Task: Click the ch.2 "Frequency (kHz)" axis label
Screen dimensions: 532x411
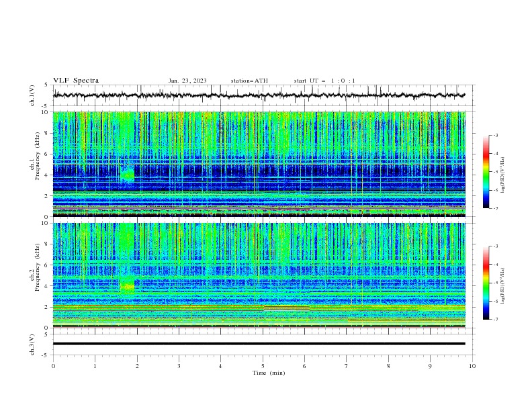Action: click(38, 267)
